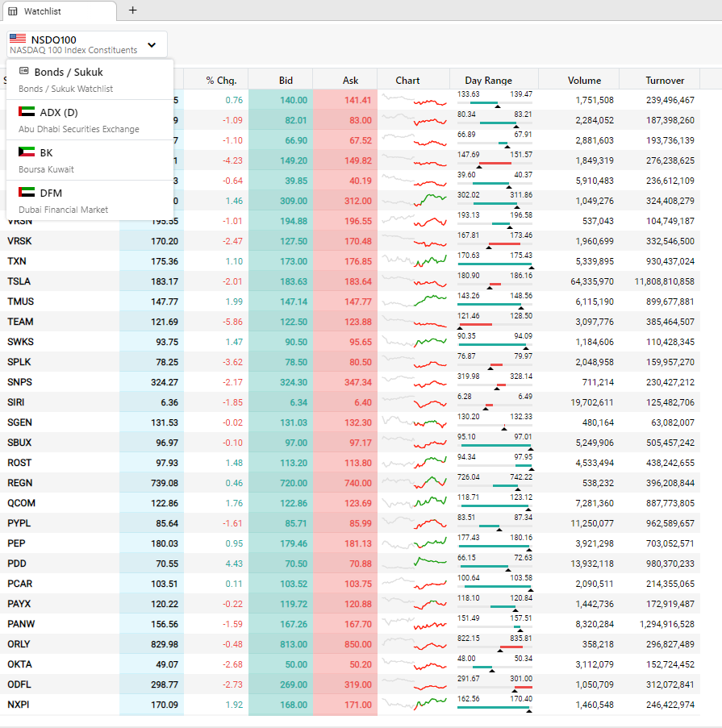Select the SNPS symbol
The height and width of the screenshot is (728, 722).
pyautogui.click(x=20, y=382)
